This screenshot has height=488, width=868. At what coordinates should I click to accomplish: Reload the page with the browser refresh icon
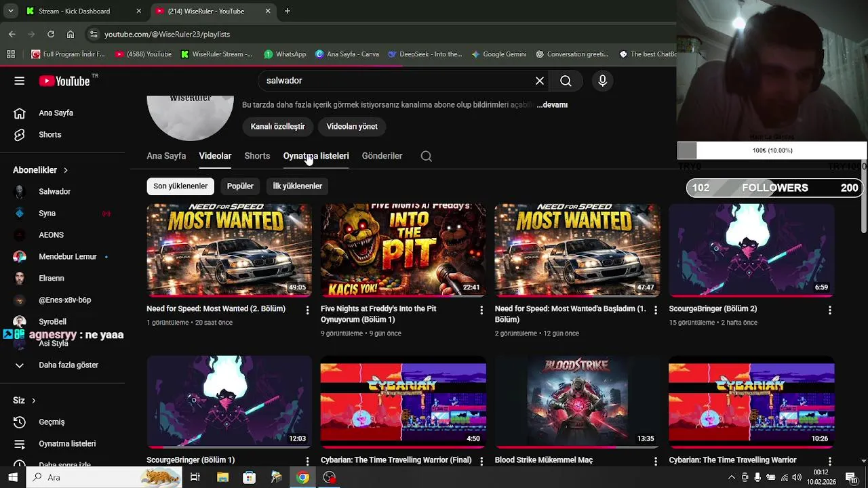click(51, 34)
